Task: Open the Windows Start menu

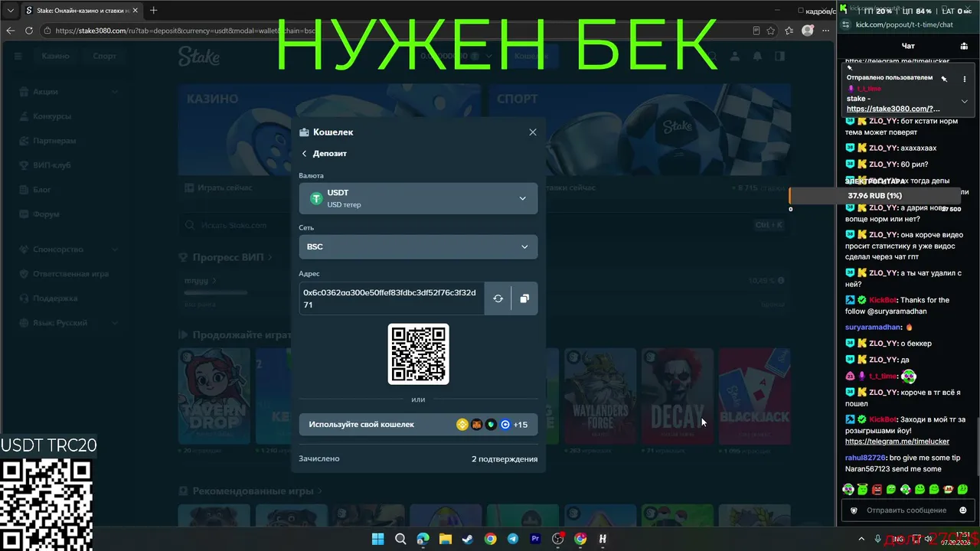Action: point(377,539)
